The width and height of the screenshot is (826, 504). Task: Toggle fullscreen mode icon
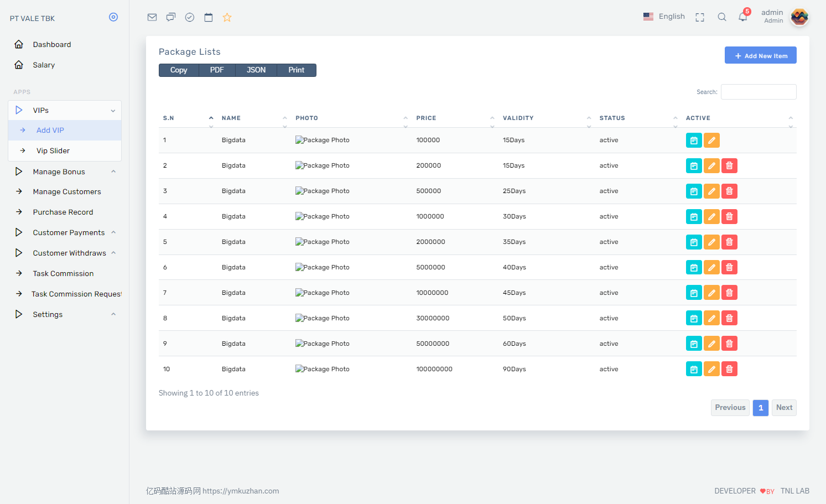[x=700, y=17]
